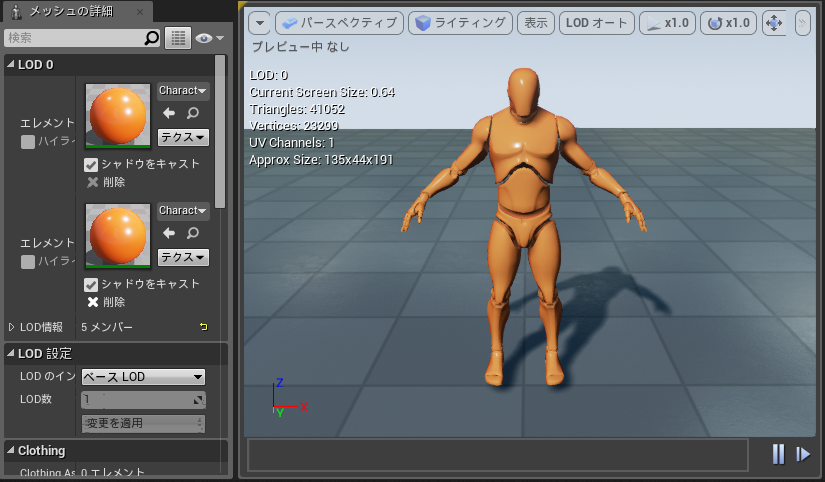825x482 pixels.
Task: Uncheck first シャドウをキャスト checkbox
Action: [91, 164]
